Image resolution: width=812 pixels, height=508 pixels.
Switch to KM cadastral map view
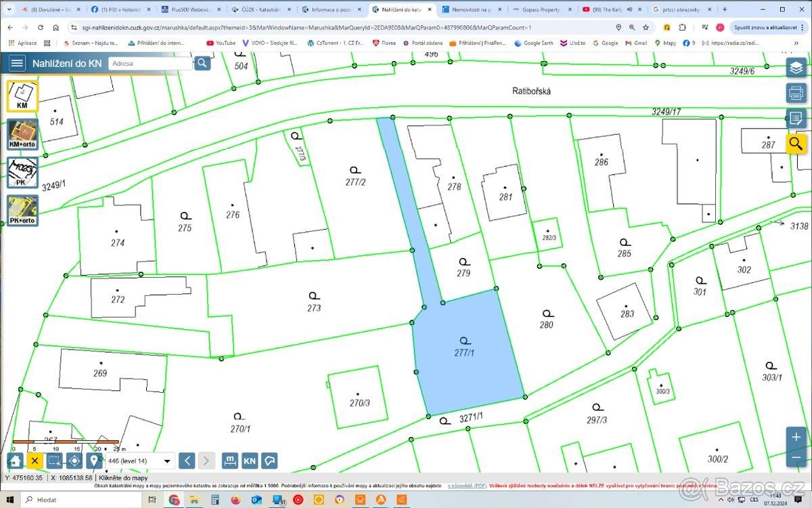coord(22,96)
